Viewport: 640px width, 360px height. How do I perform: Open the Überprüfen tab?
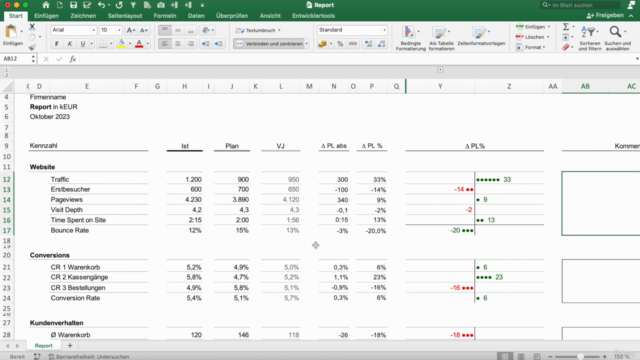tap(232, 16)
